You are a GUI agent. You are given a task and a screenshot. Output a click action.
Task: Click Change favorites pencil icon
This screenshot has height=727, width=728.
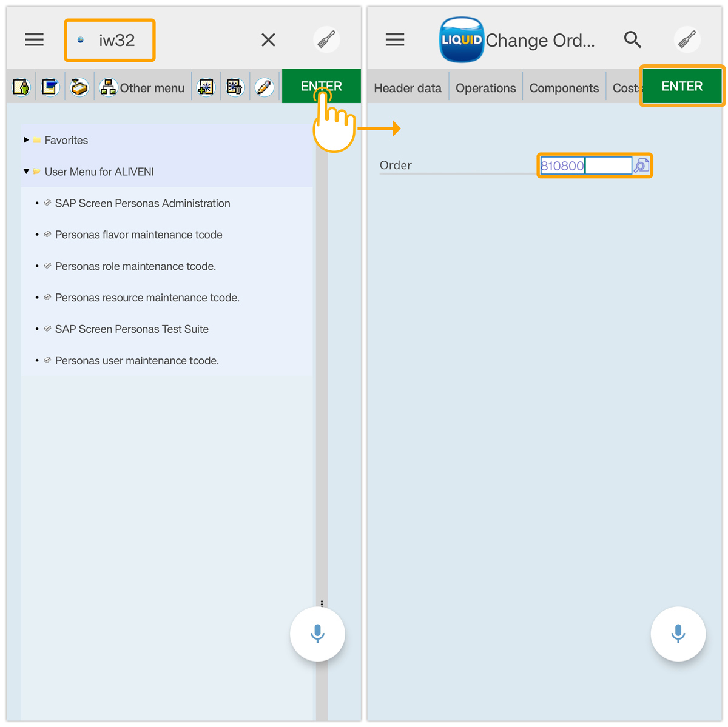point(264,87)
